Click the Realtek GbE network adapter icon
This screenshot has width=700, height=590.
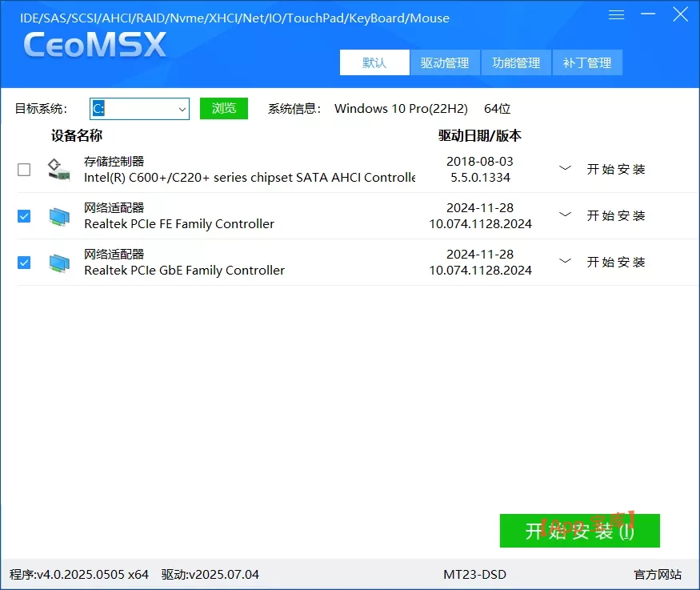[x=58, y=263]
